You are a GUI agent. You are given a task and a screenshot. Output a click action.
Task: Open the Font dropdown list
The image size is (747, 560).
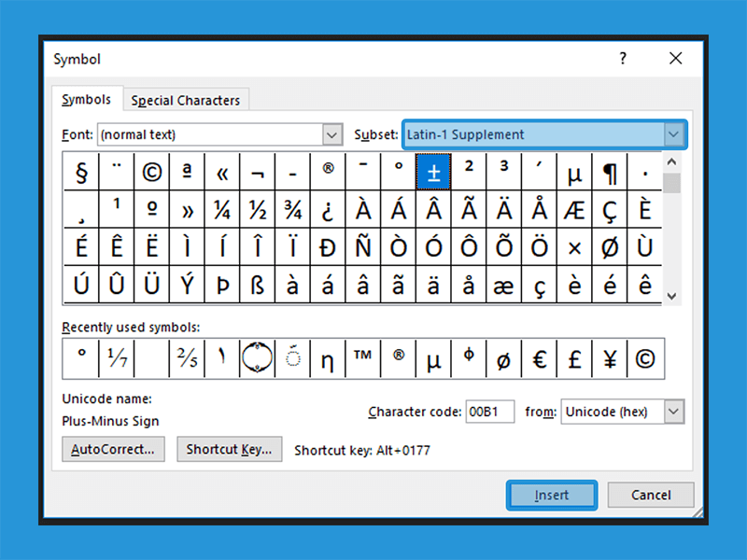(x=332, y=134)
